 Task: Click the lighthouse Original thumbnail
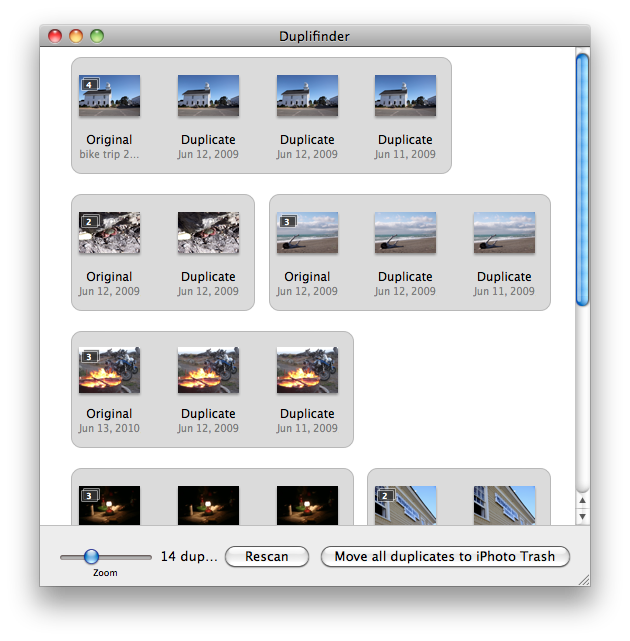tap(110, 97)
